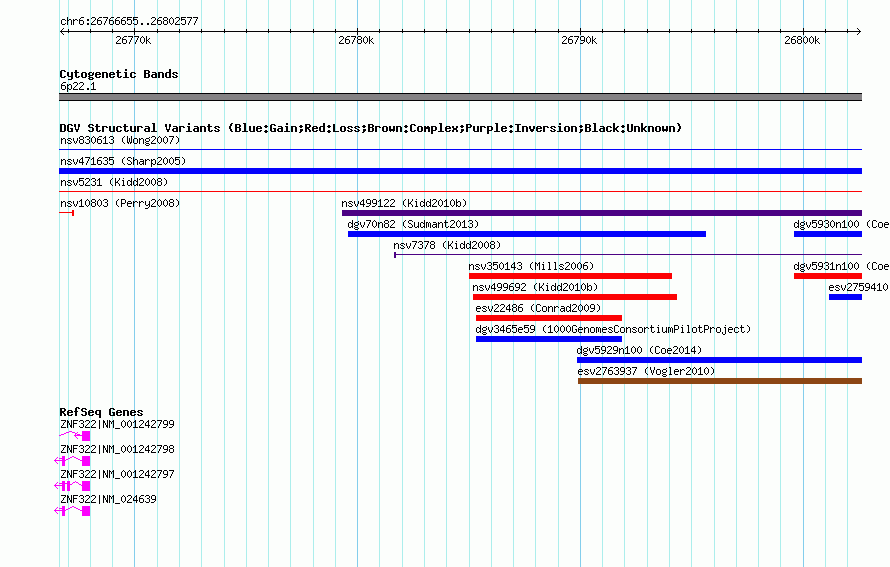This screenshot has width=890, height=567.
Task: Select the red nsv499692 loss bar
Action: [575, 297]
